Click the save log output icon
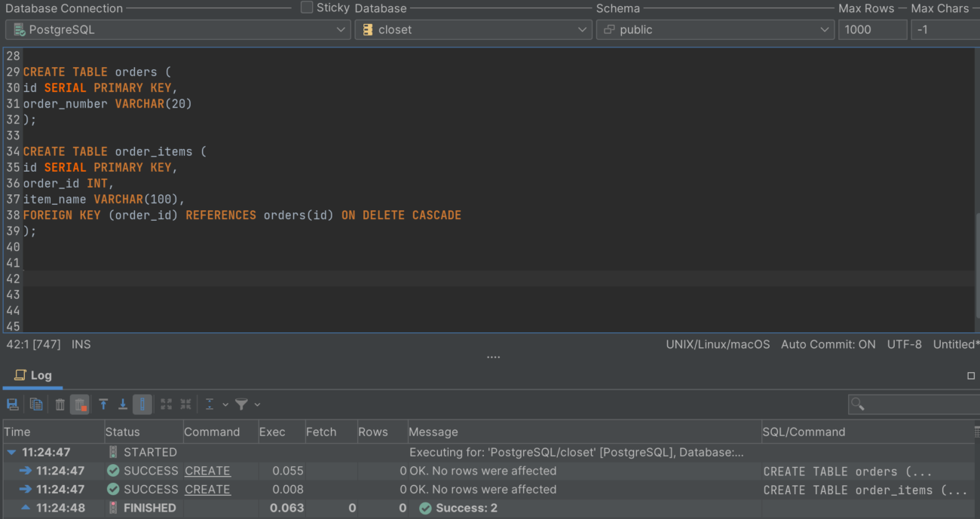The width and height of the screenshot is (980, 519). click(x=12, y=404)
